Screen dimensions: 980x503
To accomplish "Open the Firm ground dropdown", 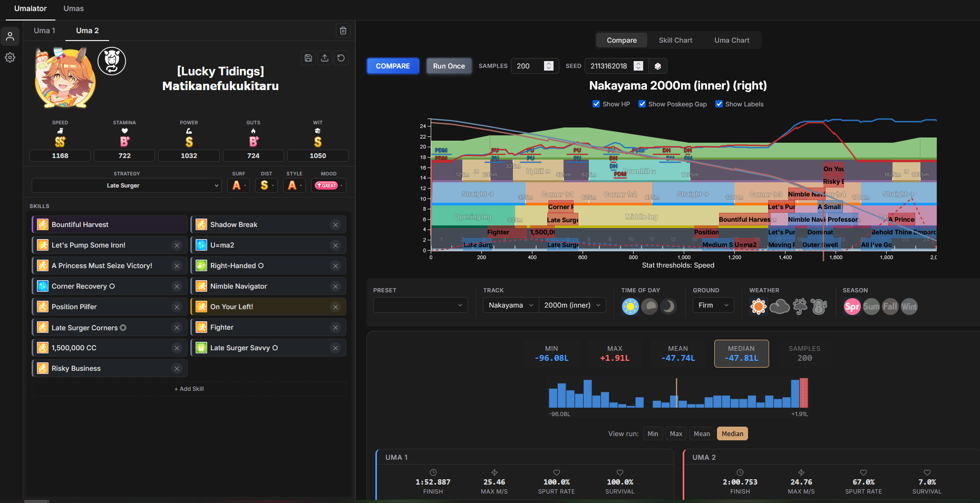I will click(713, 305).
